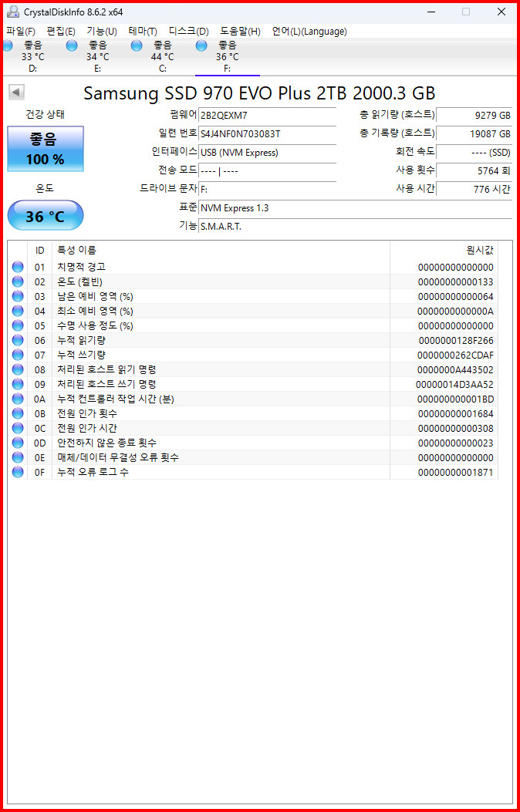The width and height of the screenshot is (520, 812).
Task: Click the 펌웨어 field 2B2QEXM7
Action: point(267,115)
